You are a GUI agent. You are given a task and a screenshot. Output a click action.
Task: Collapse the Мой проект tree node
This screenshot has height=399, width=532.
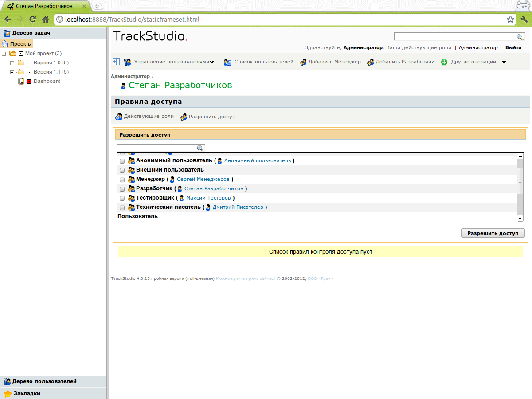[4, 54]
